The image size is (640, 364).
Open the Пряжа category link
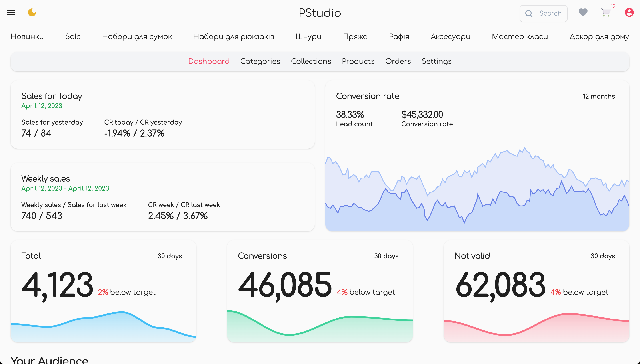(x=355, y=36)
